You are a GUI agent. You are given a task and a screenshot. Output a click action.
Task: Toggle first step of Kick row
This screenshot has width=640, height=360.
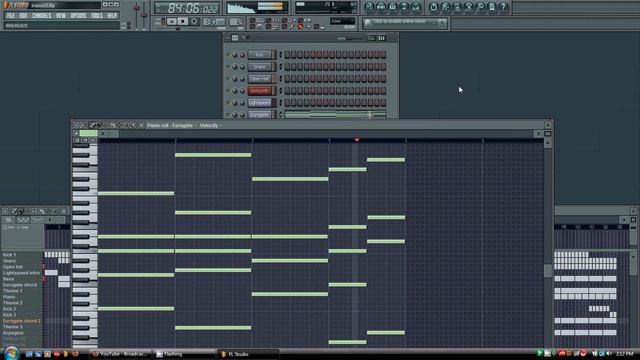point(287,55)
